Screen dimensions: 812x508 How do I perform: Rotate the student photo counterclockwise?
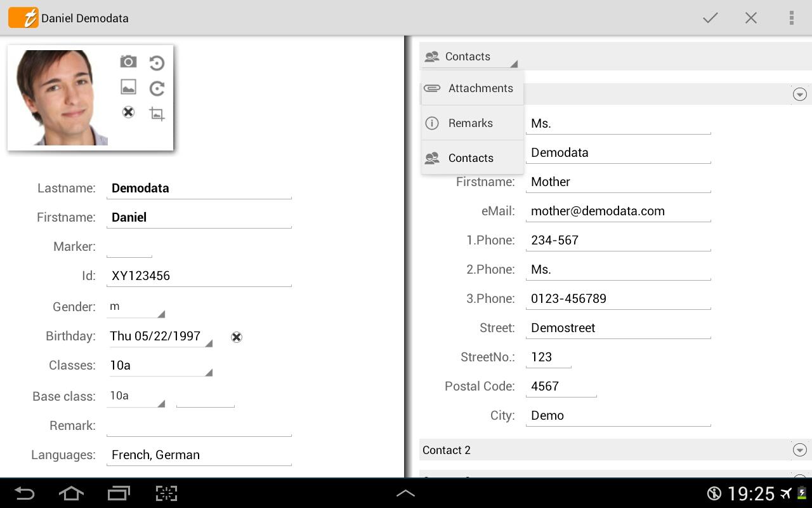point(157,62)
